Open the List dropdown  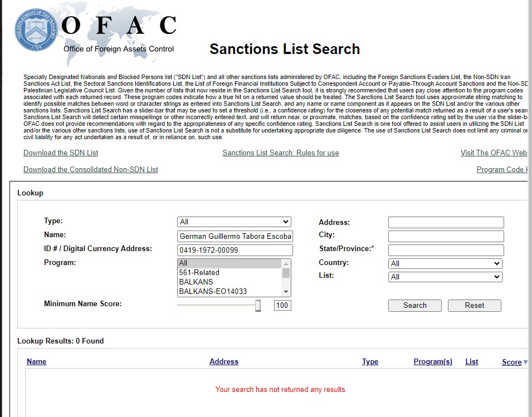[445, 277]
